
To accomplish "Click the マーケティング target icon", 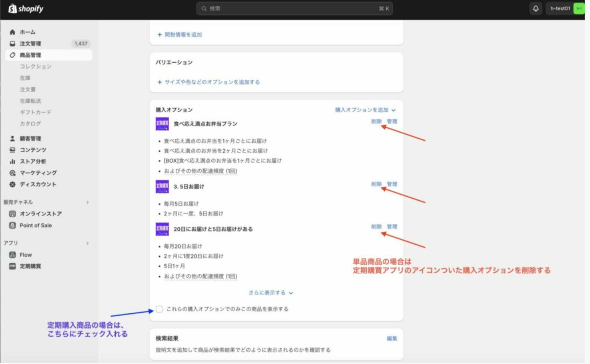I will click(12, 173).
